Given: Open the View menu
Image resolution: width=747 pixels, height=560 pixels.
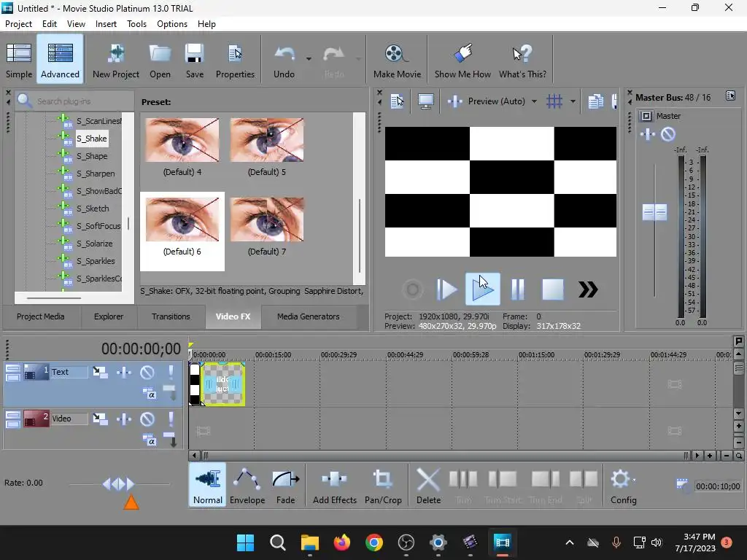Looking at the screenshot, I should (76, 24).
